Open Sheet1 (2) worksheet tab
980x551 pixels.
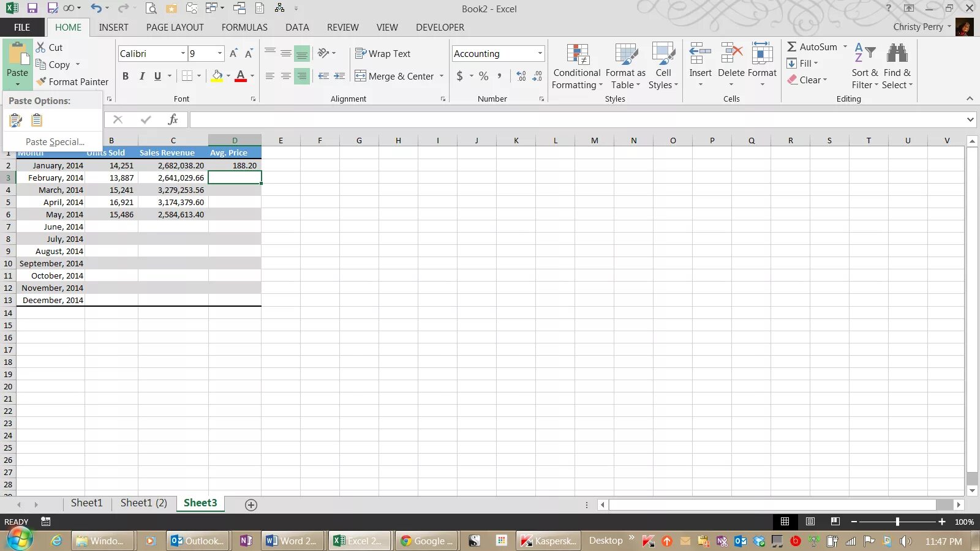144,503
